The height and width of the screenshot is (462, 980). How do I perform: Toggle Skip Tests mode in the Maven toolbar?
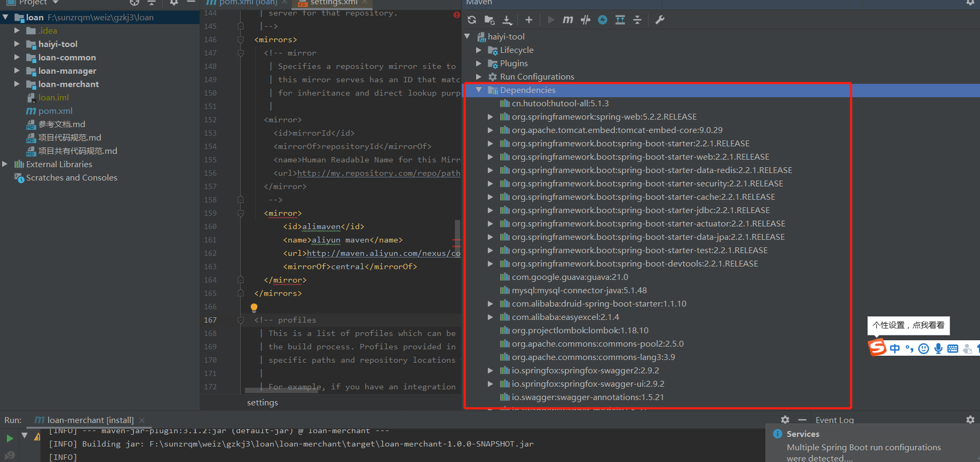586,20
